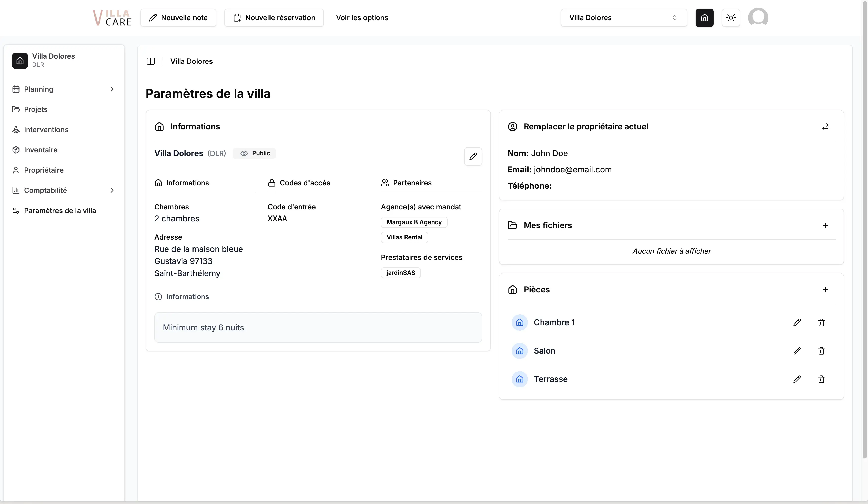The width and height of the screenshot is (868, 504).
Task: Open the Villa Dolores villa selector dropdown
Action: [623, 17]
